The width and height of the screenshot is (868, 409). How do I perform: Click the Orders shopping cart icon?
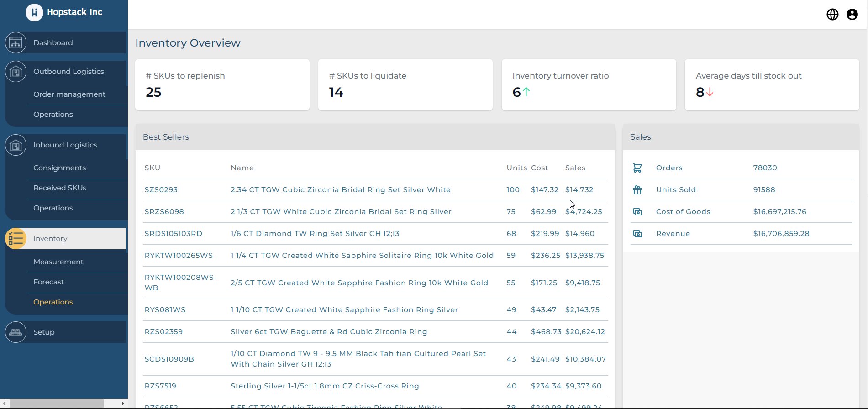(637, 168)
